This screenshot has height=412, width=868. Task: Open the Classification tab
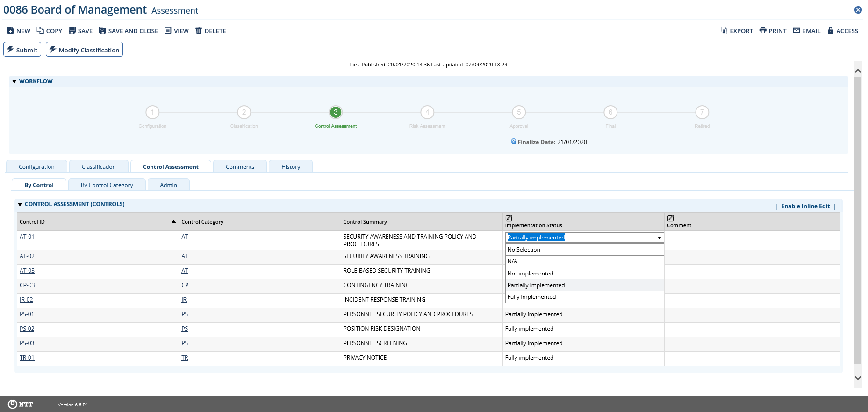click(x=99, y=166)
